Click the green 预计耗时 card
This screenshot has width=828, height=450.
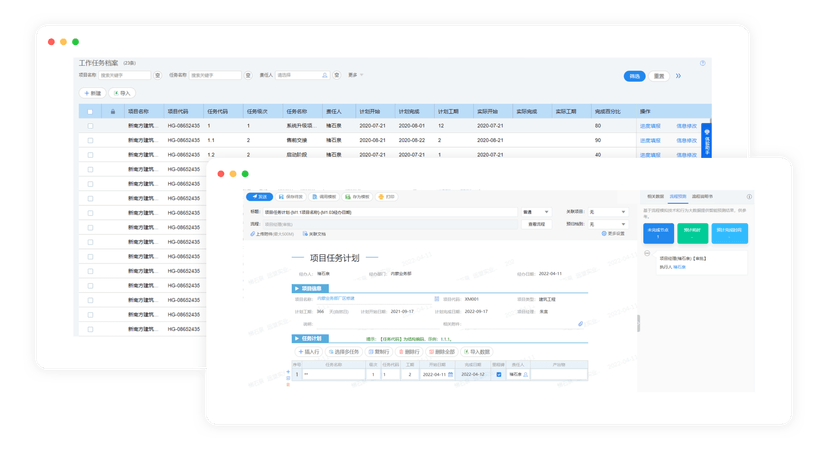click(692, 233)
